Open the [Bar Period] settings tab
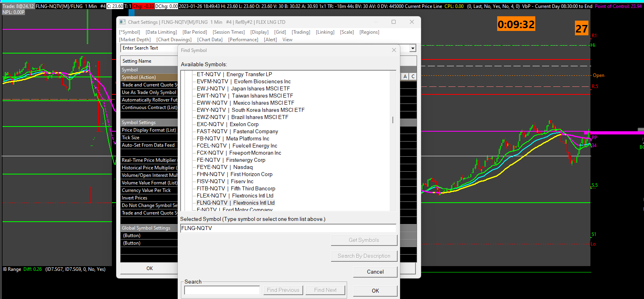Viewport: 644px width, 299px height. click(195, 32)
